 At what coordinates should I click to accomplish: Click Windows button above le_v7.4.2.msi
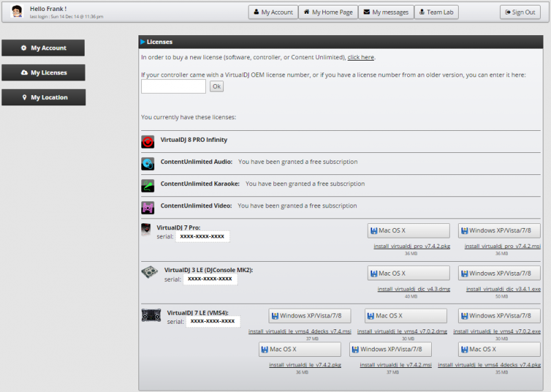[x=391, y=349]
